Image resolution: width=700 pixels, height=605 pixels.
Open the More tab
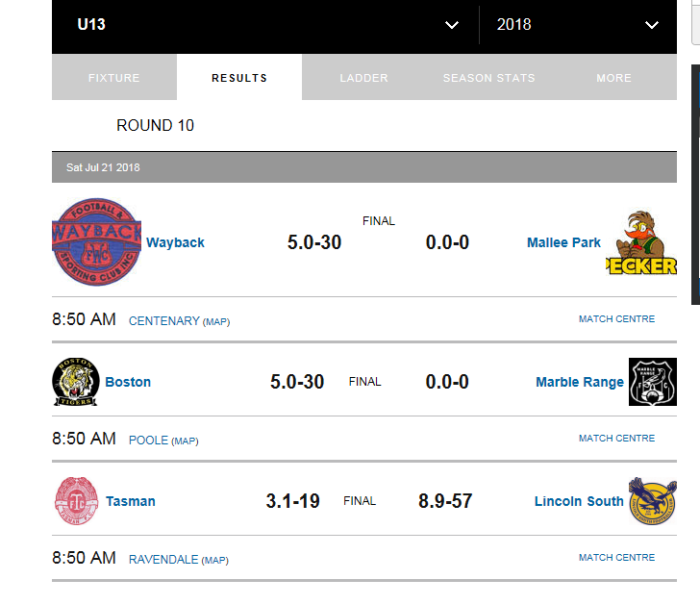(613, 78)
